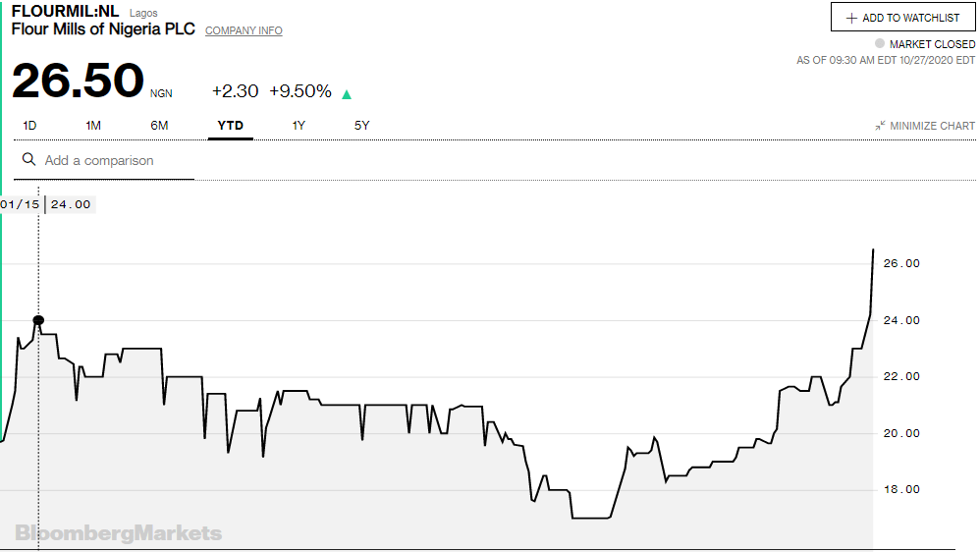Select the 1D time range tab

tap(29, 126)
